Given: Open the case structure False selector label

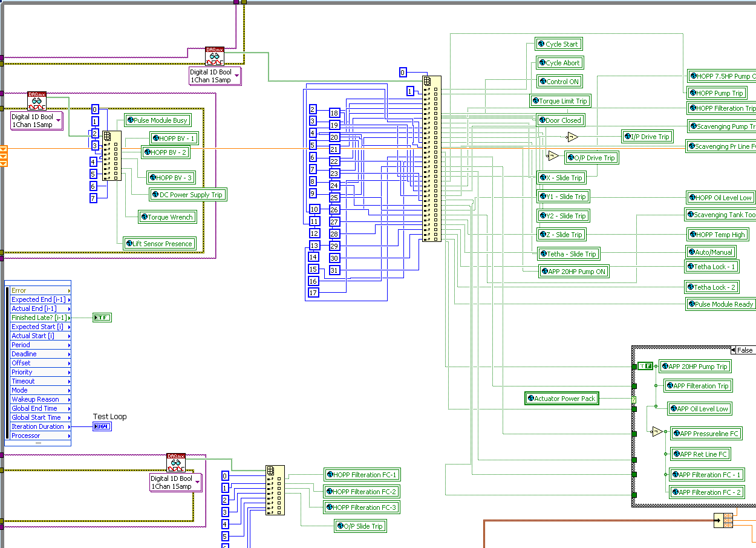Looking at the screenshot, I should (745, 350).
